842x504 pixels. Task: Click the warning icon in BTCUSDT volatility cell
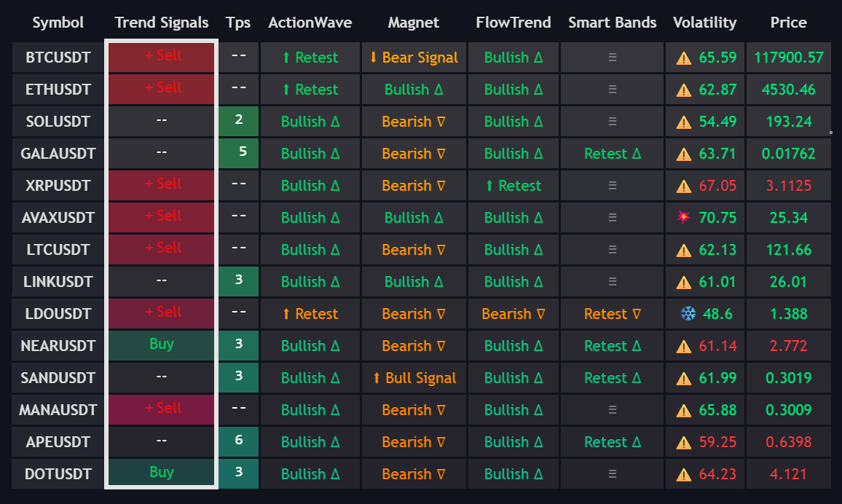683,58
